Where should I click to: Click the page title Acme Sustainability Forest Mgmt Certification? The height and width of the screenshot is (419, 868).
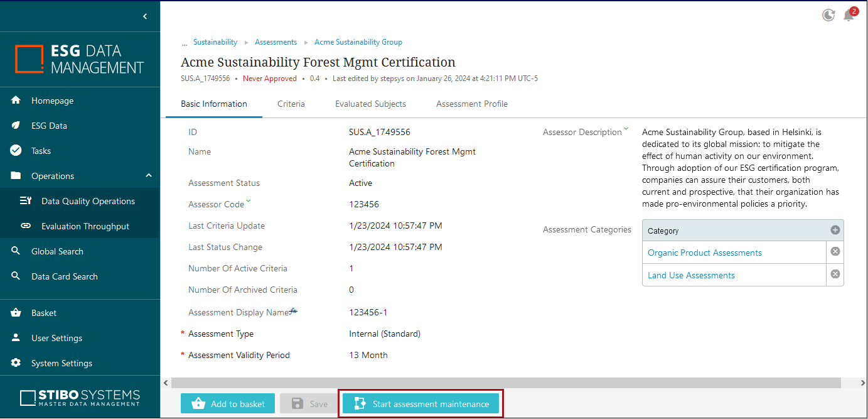click(x=318, y=62)
